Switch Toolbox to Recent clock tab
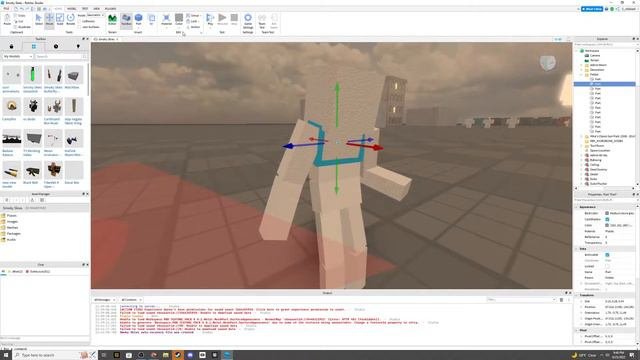640x360 pixels. tap(56, 46)
